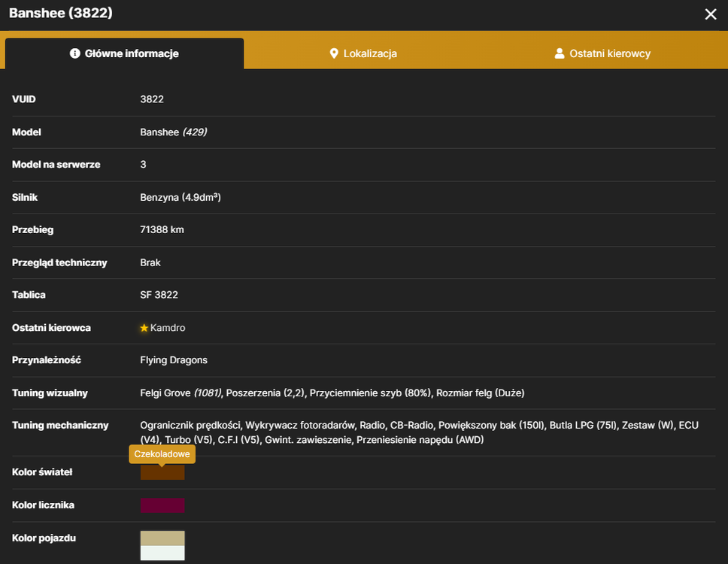
Task: Select the Model na serwerze value 3
Action: click(143, 165)
